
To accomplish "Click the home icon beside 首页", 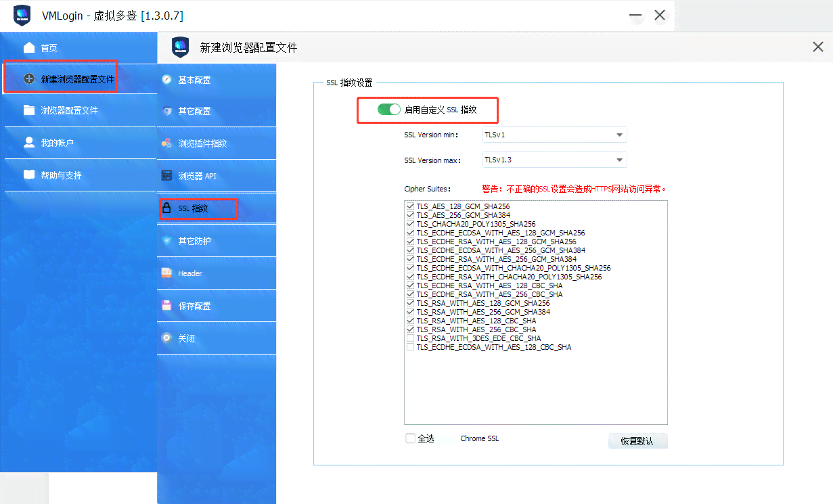I will [29, 48].
